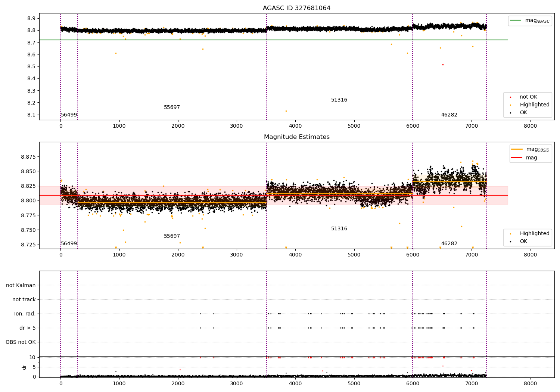560x392 pixels.
Task: Click the black 'OK' legend marker top panel
Action: coord(510,113)
